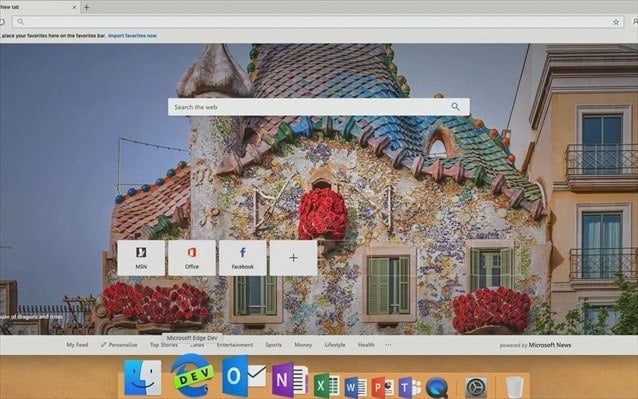This screenshot has height=399, width=638.
Task: Expand more news categories ellipsis
Action: (388, 345)
